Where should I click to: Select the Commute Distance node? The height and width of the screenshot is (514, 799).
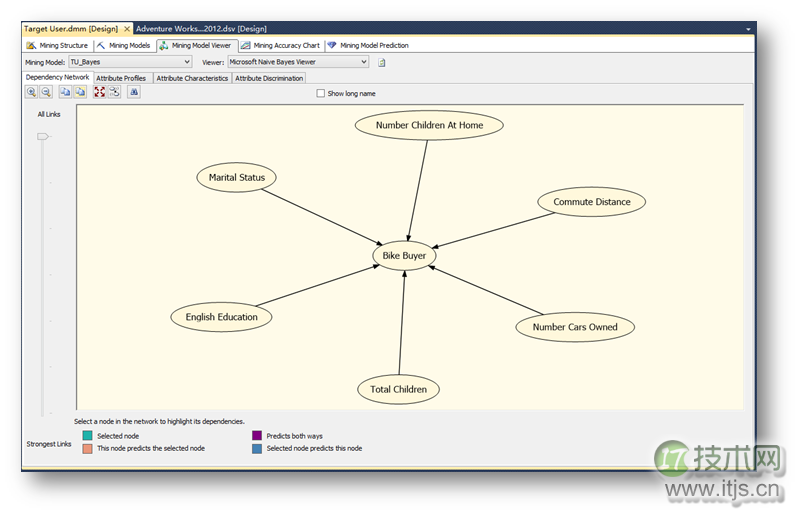coord(592,202)
